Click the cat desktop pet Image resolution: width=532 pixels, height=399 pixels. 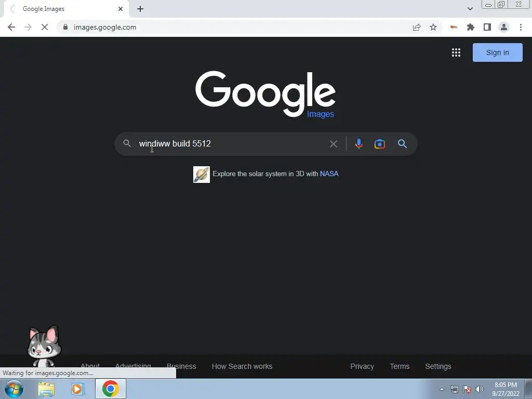point(44,346)
